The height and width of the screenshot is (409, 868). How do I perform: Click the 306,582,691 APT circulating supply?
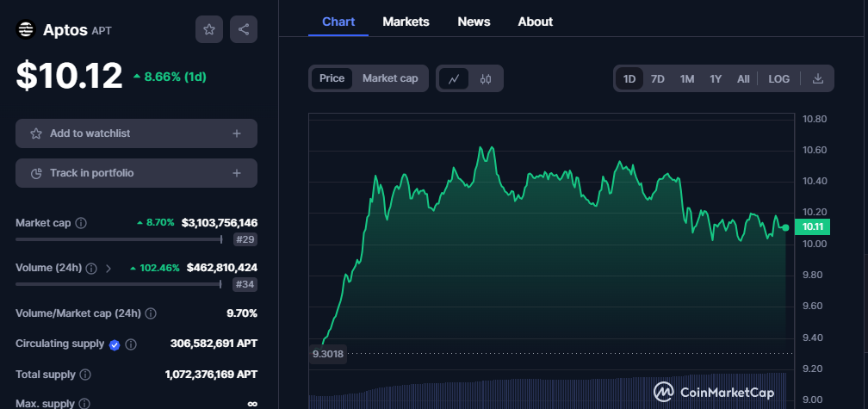(214, 344)
